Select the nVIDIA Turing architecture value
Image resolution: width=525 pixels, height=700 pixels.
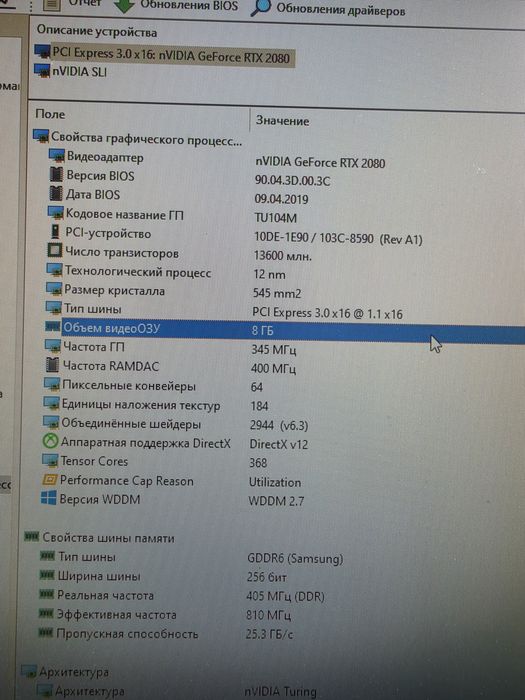tap(280, 692)
